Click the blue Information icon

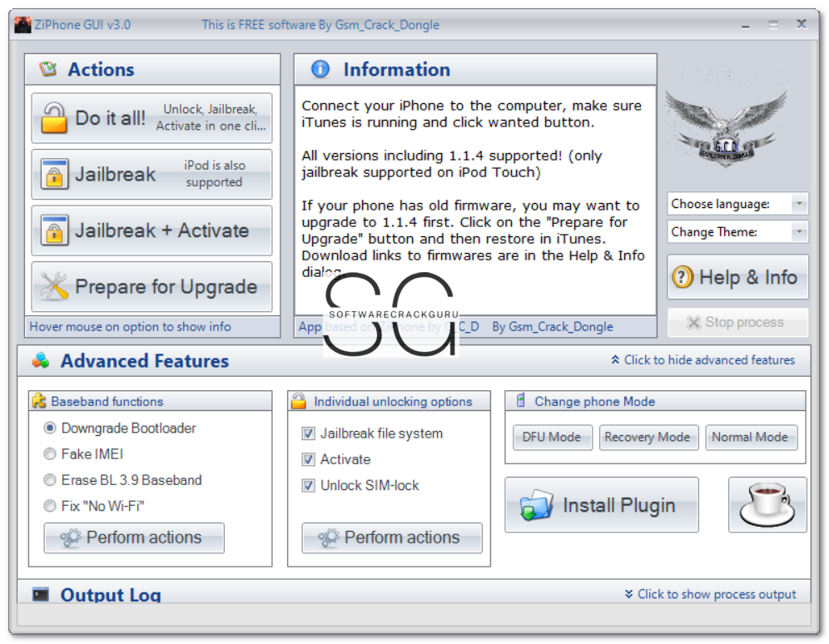(x=320, y=69)
